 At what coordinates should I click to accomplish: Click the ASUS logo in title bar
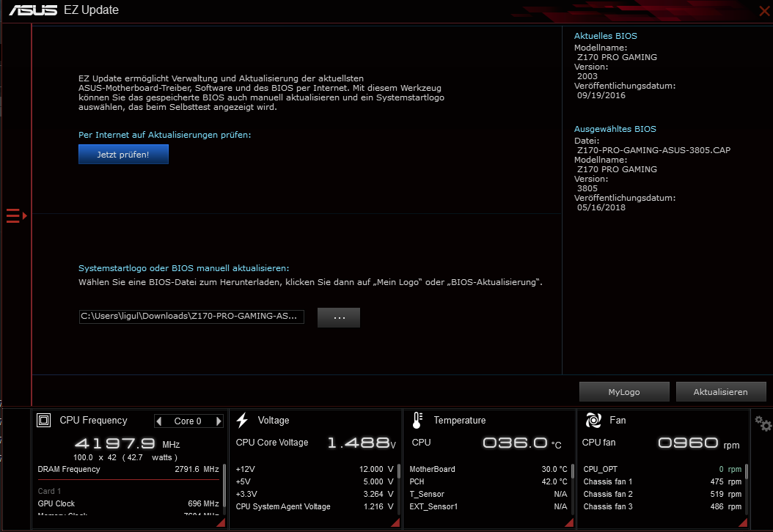pos(33,10)
